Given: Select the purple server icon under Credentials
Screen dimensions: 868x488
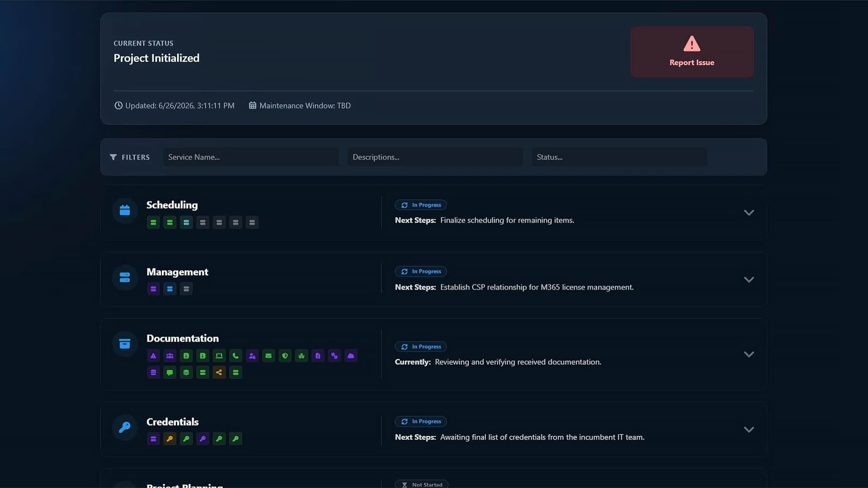Looking at the screenshot, I should [153, 439].
